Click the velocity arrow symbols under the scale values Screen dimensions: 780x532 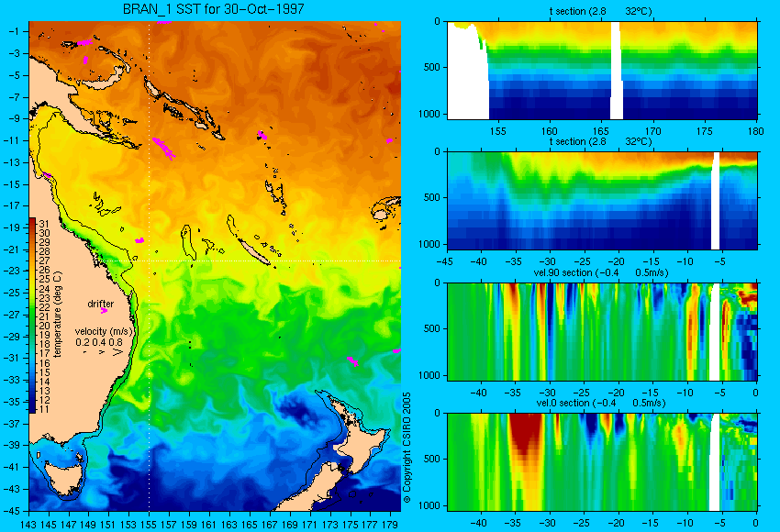(x=102, y=352)
